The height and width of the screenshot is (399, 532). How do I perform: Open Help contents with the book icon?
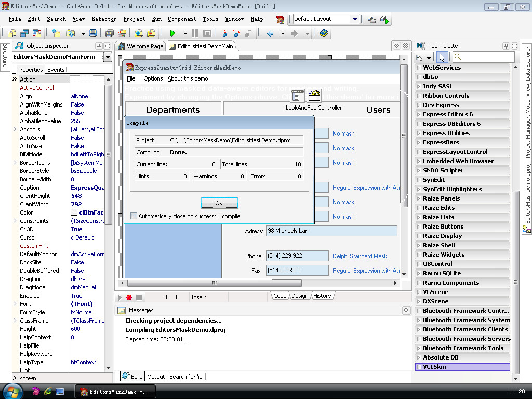point(323,33)
